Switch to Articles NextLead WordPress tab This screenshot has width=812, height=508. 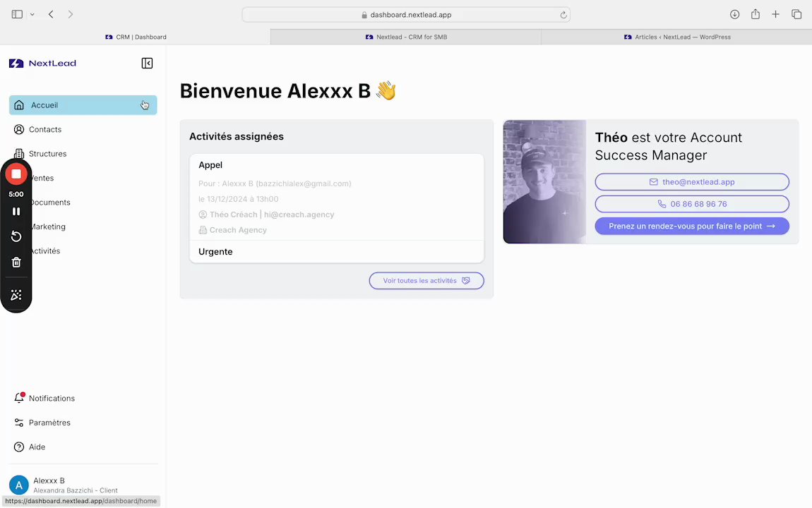point(676,37)
